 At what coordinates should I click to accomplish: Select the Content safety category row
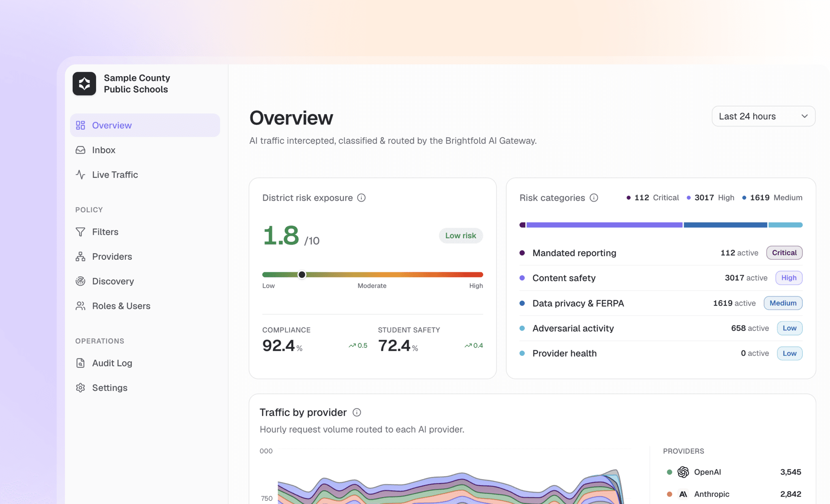click(661, 278)
